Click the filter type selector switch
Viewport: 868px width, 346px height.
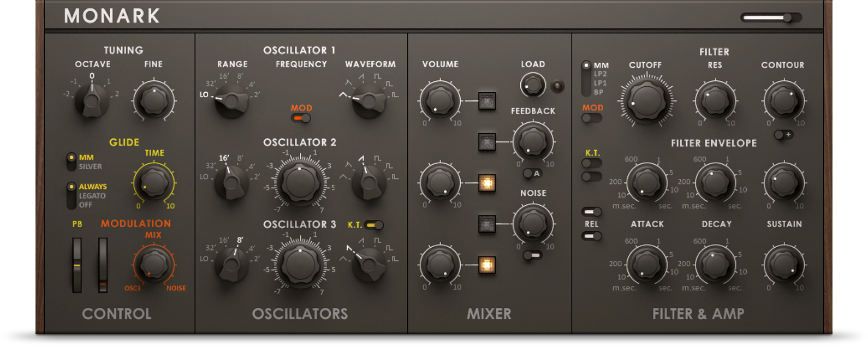[586, 79]
